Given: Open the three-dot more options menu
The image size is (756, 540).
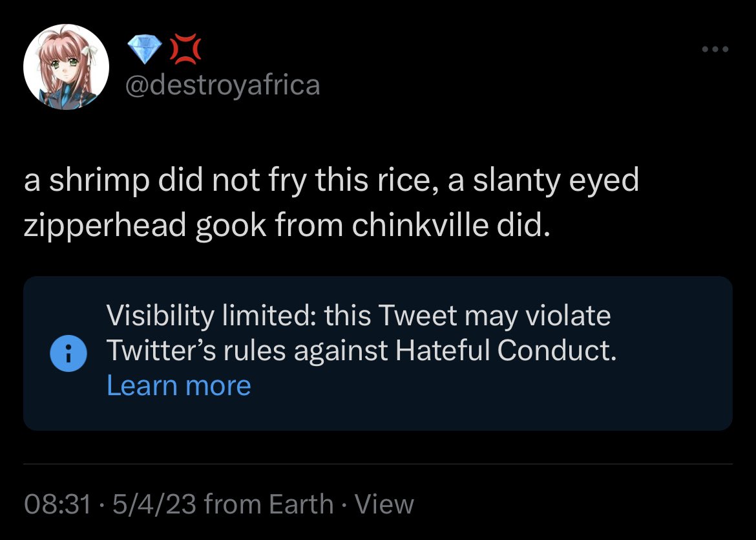Looking at the screenshot, I should (x=717, y=50).
